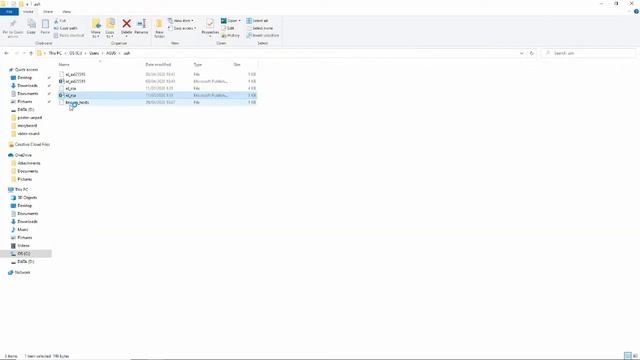Click ASUS in the address breadcrumb

point(111,53)
